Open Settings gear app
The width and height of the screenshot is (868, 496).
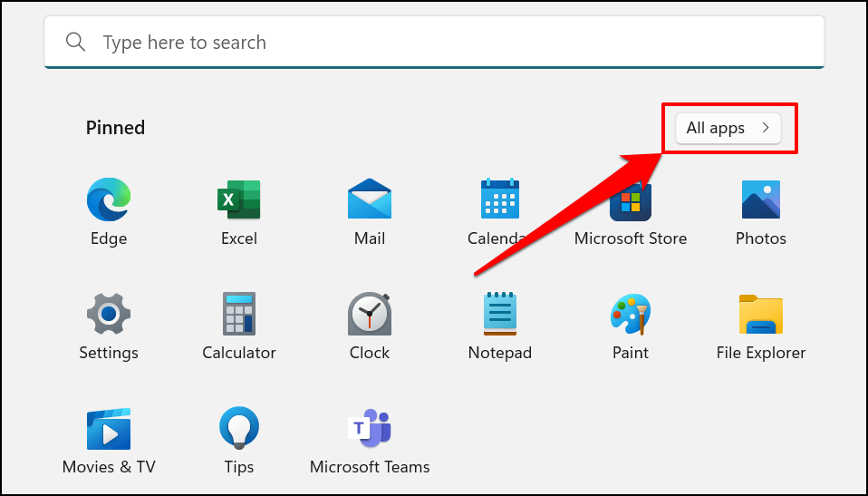click(109, 314)
